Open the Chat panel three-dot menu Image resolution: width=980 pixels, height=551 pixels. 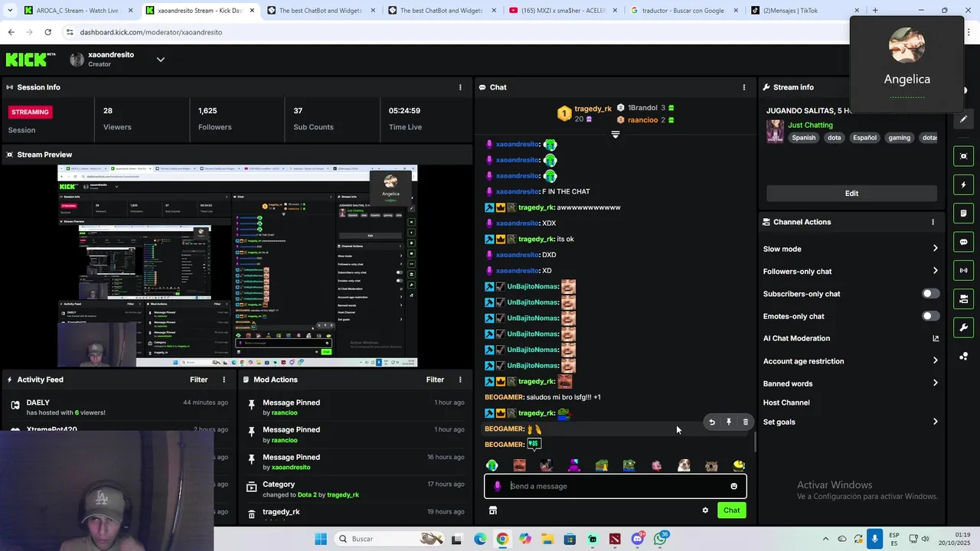743,87
